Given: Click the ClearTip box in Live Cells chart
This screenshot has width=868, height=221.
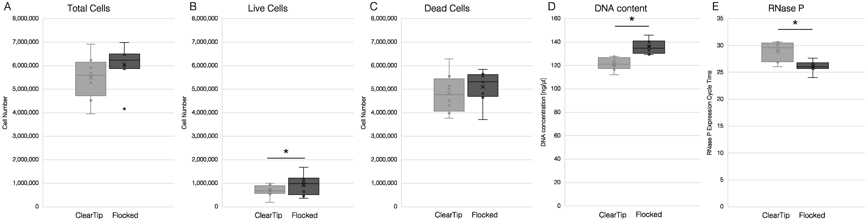Looking at the screenshot, I should pyautogui.click(x=270, y=189).
